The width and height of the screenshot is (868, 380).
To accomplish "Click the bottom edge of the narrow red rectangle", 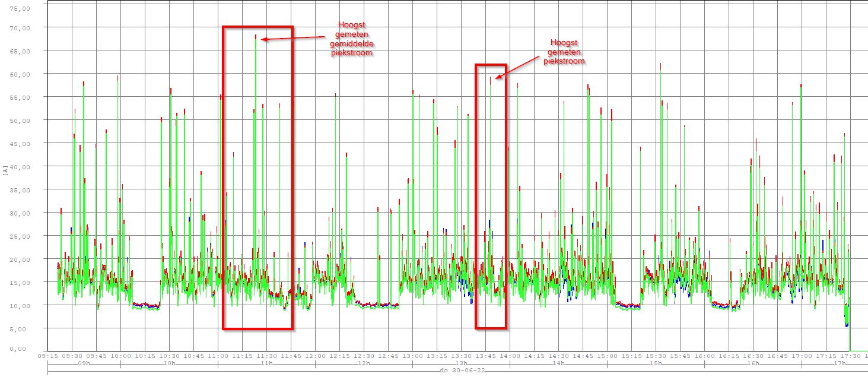I will (x=491, y=328).
